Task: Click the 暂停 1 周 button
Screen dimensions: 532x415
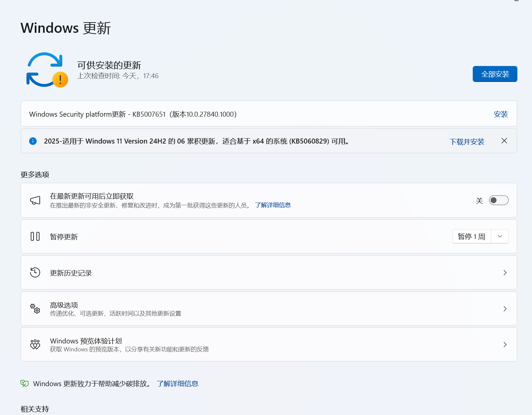Action: (x=471, y=236)
